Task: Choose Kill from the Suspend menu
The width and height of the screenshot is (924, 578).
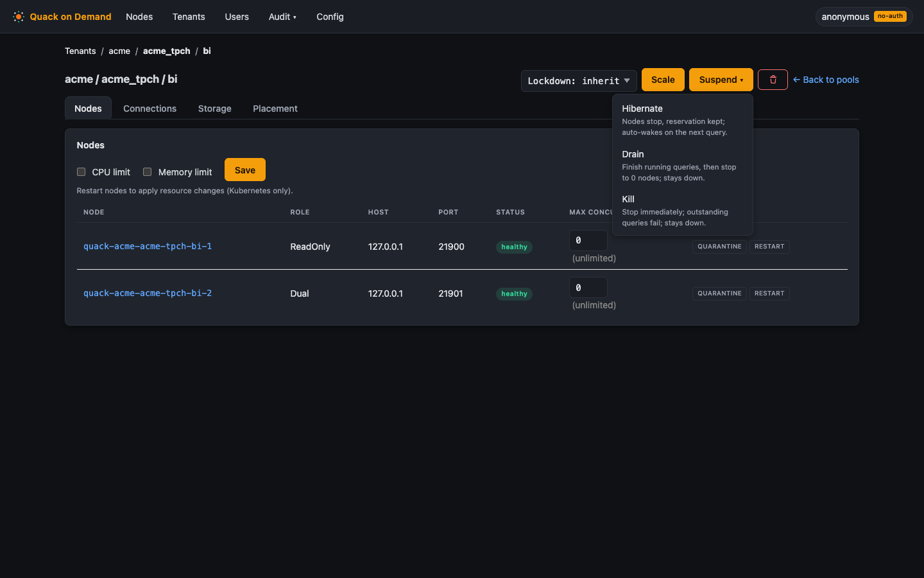Action: 683,211
